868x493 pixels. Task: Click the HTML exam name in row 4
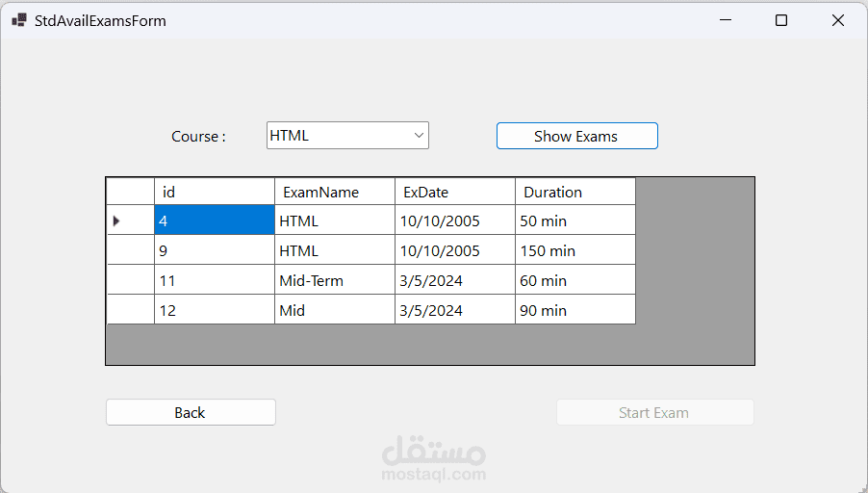335,221
